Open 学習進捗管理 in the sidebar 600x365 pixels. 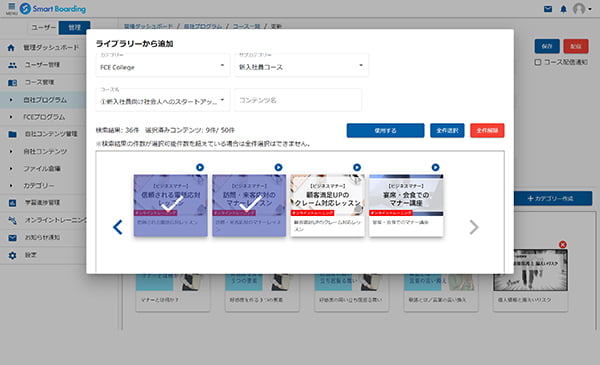click(x=43, y=203)
